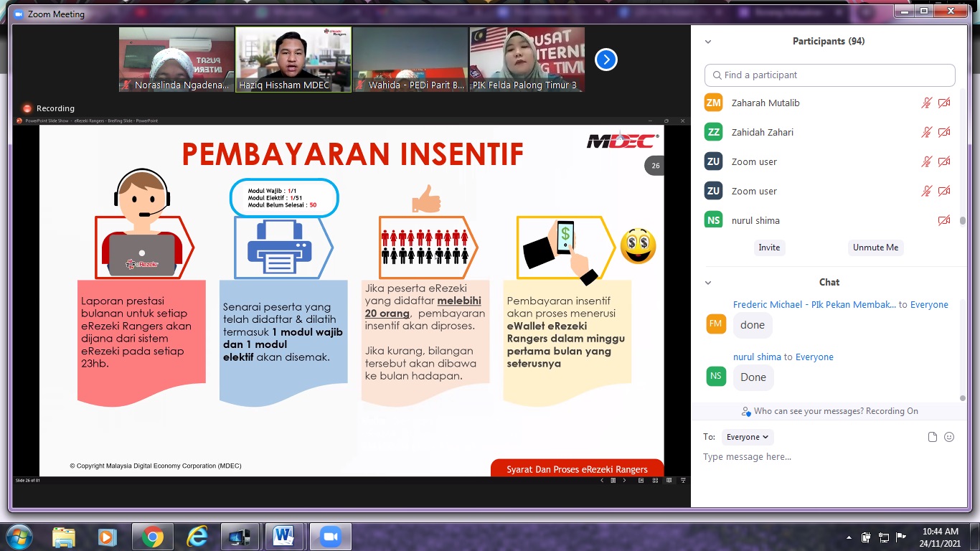Click the Unmute Me button
The width and height of the screenshot is (980, 551).
click(875, 248)
